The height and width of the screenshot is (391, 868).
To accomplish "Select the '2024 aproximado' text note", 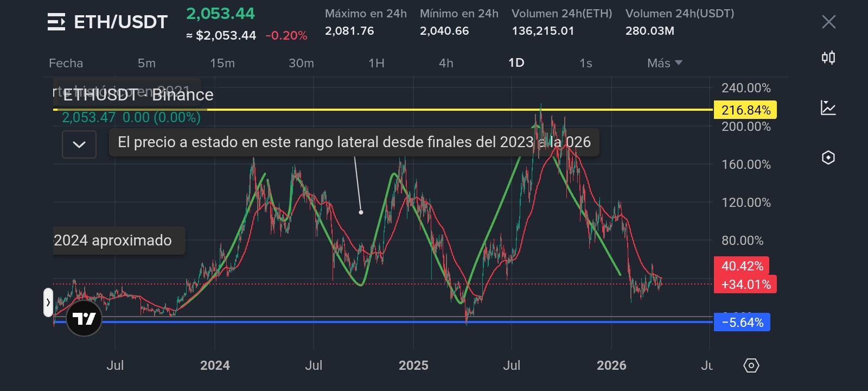I will [x=119, y=241].
